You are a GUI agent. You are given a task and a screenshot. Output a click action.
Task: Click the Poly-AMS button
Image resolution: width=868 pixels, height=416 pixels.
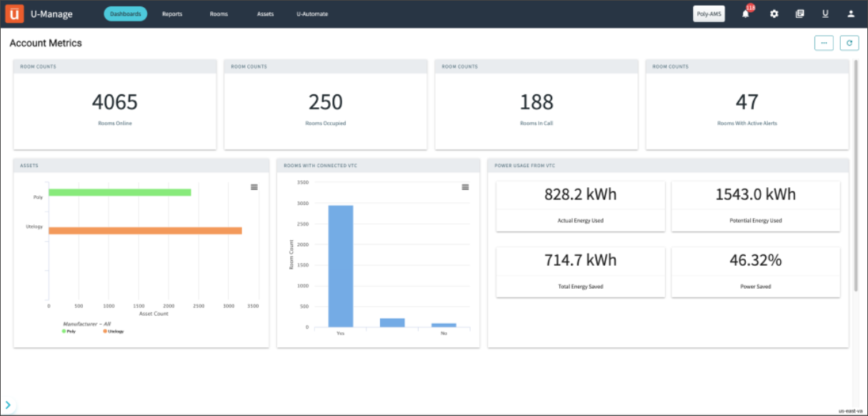tap(708, 13)
